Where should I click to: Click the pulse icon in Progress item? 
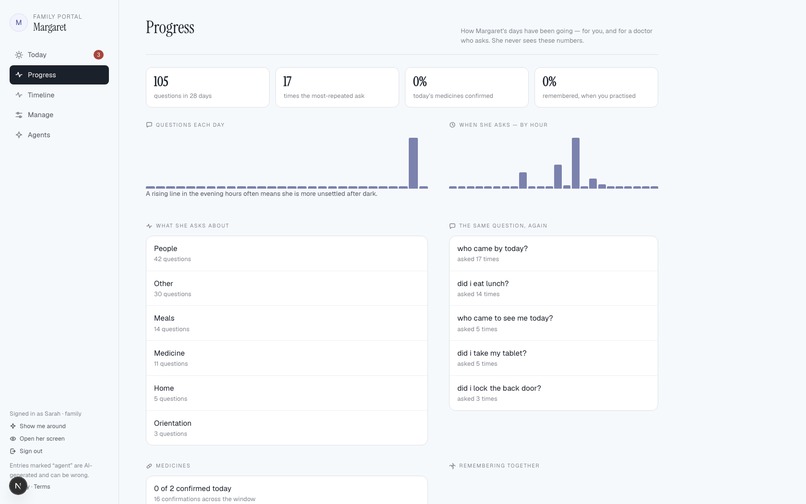[19, 75]
